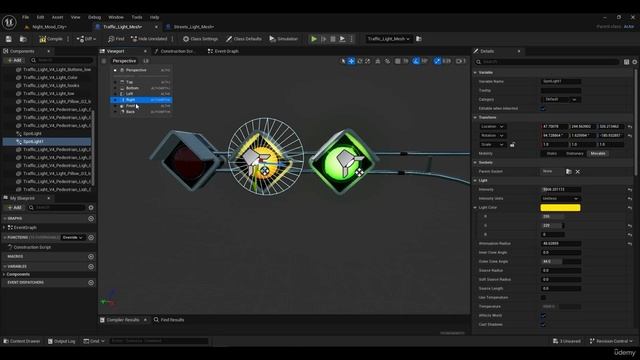This screenshot has width=640, height=360.
Task: Select Traffic_Light_V4_Light_Color component
Action: point(50,78)
